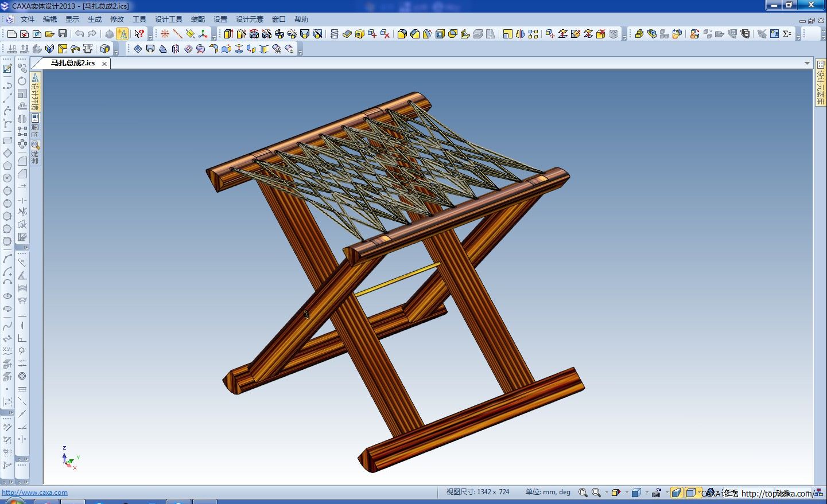Select the green-red 3D axis coordinate icon
The image size is (827, 504).
coord(203,34)
